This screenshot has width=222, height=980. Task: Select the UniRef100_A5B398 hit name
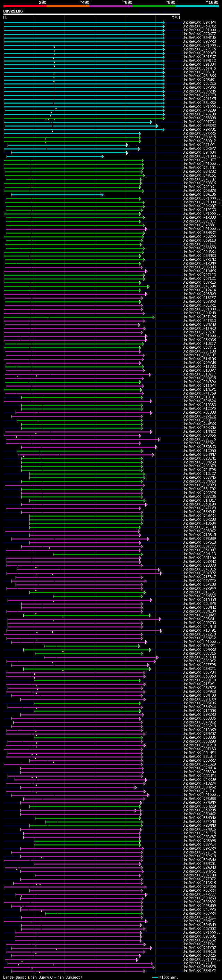click(x=199, y=118)
